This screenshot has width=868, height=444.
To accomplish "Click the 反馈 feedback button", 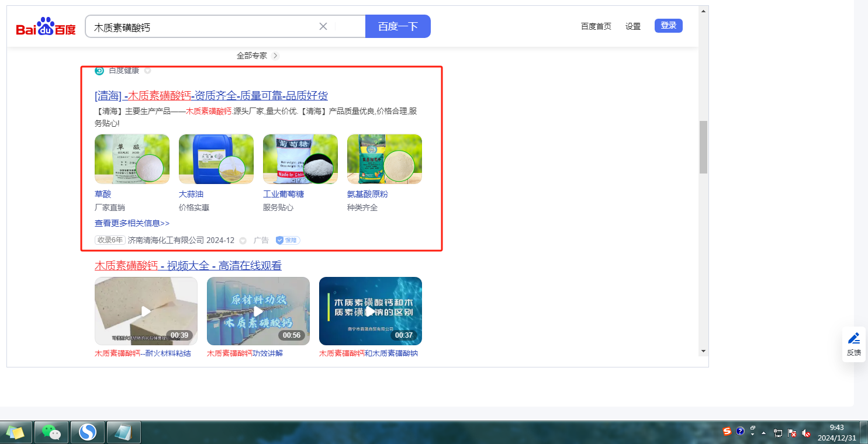I will point(854,344).
